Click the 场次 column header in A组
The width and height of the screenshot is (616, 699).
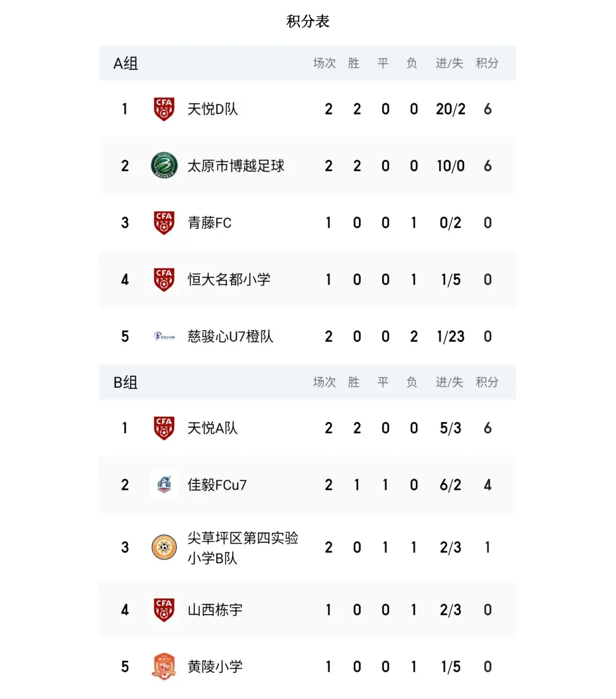325,63
